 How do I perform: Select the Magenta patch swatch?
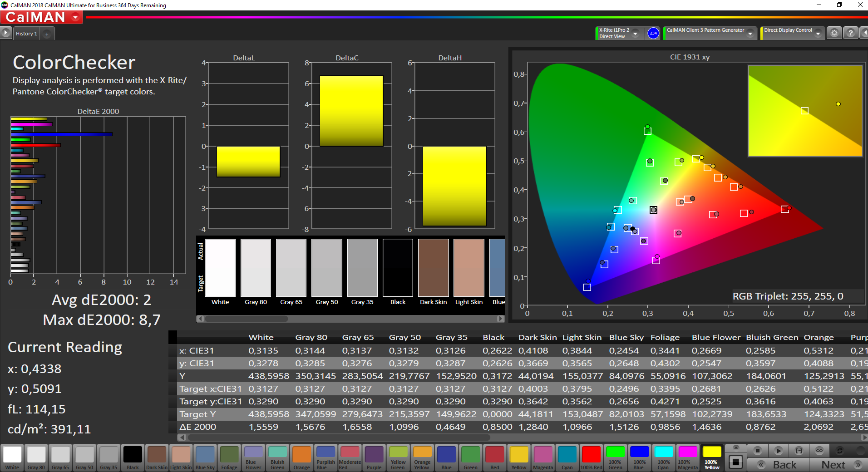pyautogui.click(x=543, y=457)
